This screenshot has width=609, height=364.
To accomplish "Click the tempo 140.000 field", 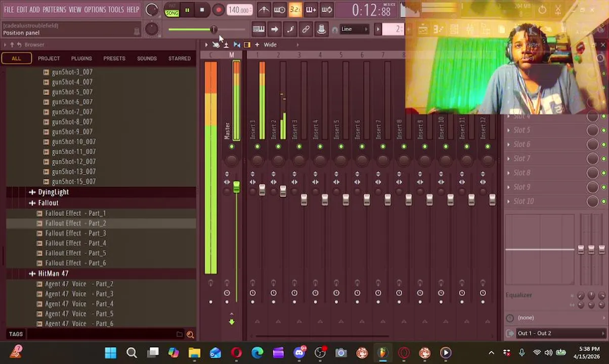I will coord(239,10).
